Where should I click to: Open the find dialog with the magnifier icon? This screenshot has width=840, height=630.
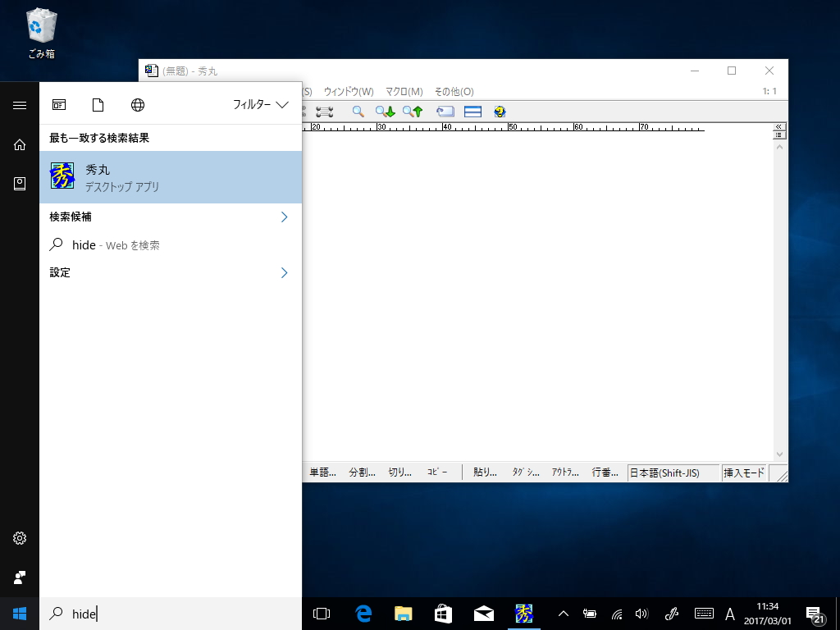click(x=357, y=112)
